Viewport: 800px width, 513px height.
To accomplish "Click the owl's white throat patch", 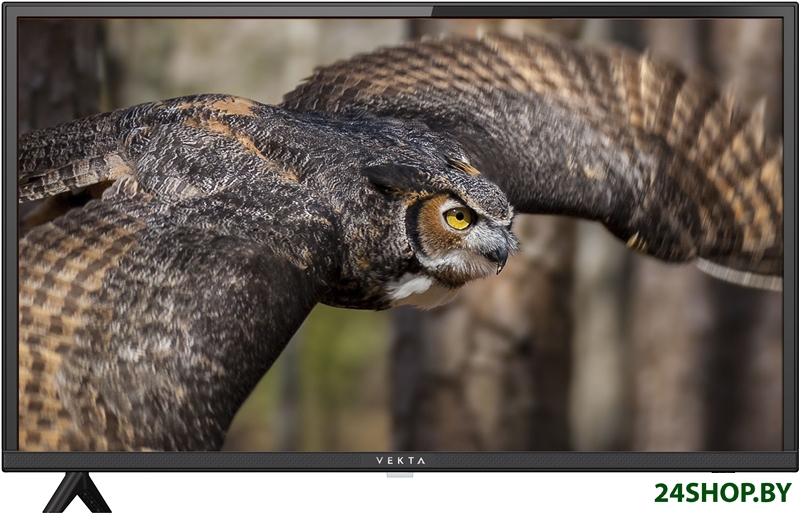I will pos(411,287).
